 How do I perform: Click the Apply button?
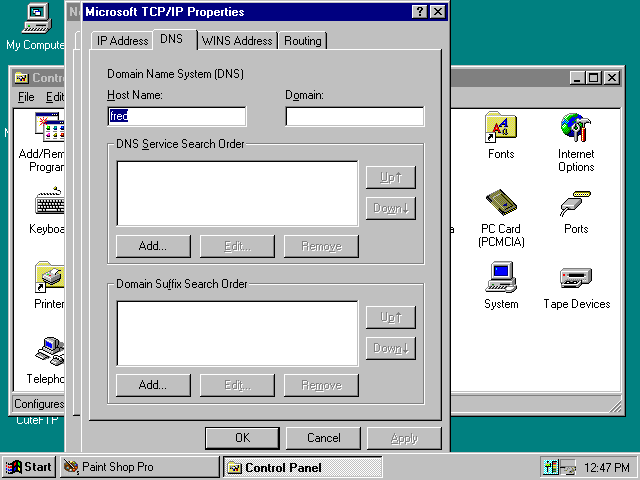(x=404, y=438)
